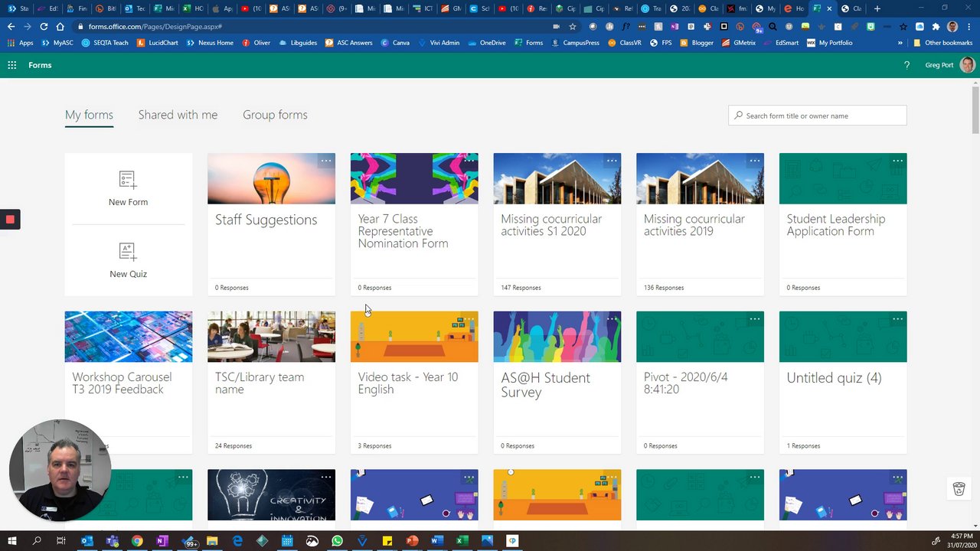Open the LucidChart bookmark
980x551 pixels.
[x=157, y=43]
